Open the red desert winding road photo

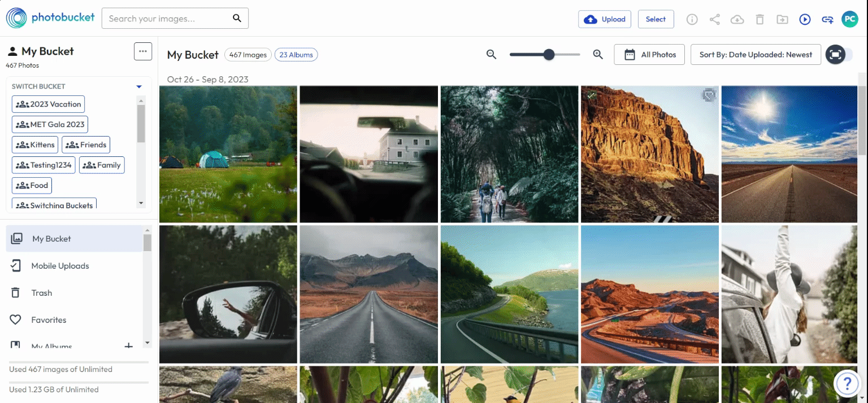(x=650, y=295)
